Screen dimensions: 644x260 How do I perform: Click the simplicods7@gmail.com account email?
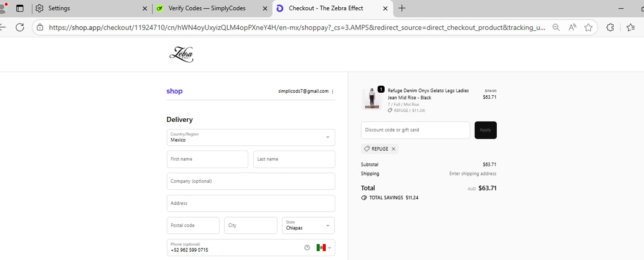click(x=303, y=91)
